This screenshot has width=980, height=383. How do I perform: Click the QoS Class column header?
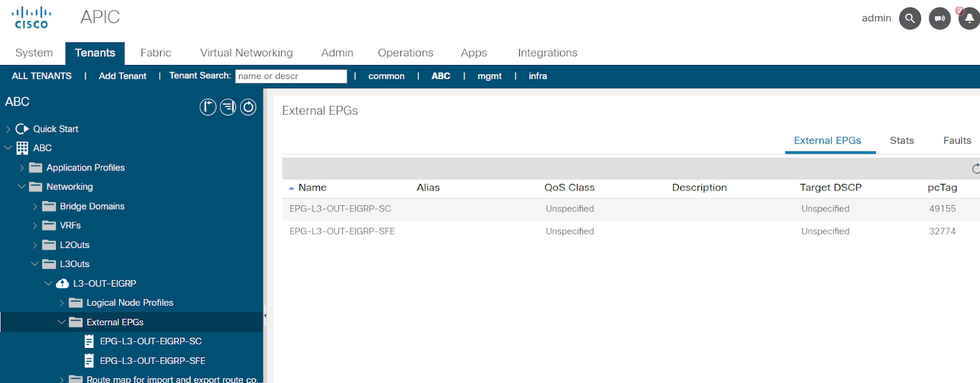569,188
